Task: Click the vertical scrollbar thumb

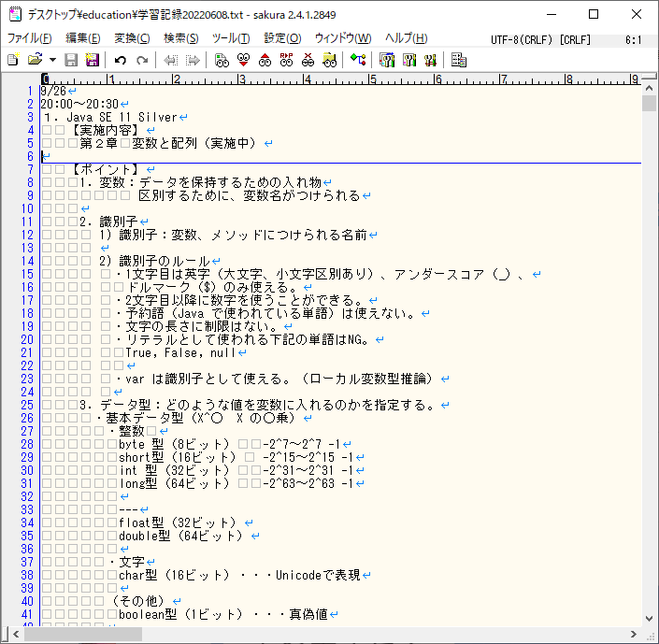Action: click(x=649, y=103)
